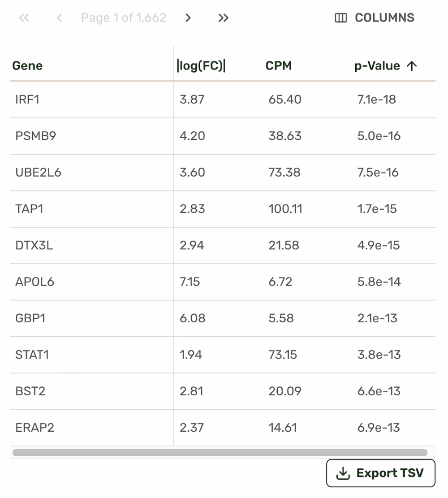
Task: Click the p-Value column header
Action: click(x=377, y=66)
